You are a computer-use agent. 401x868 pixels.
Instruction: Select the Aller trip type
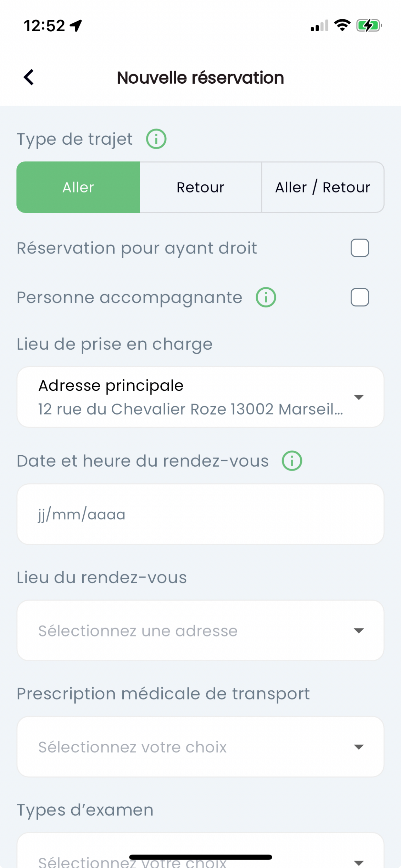coord(78,187)
